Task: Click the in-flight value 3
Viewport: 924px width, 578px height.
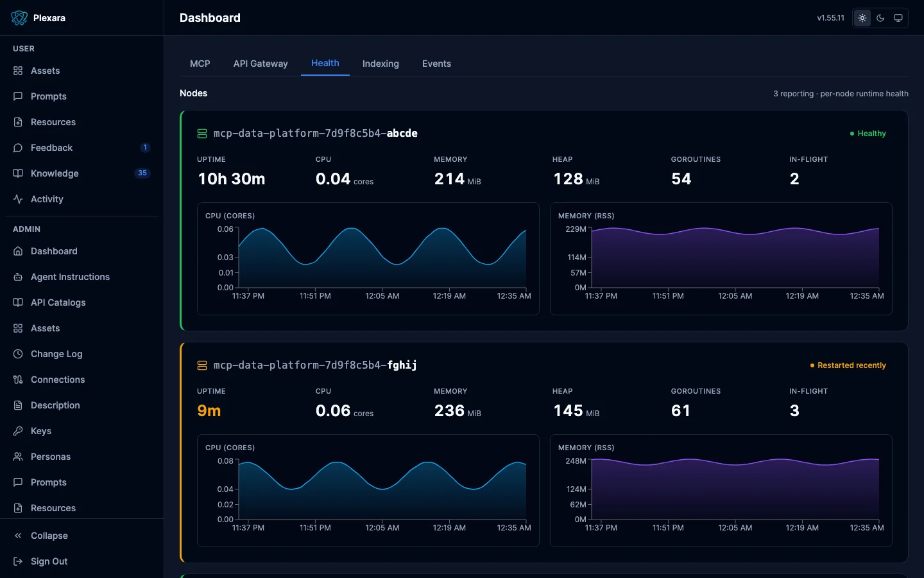Action: 794,411
